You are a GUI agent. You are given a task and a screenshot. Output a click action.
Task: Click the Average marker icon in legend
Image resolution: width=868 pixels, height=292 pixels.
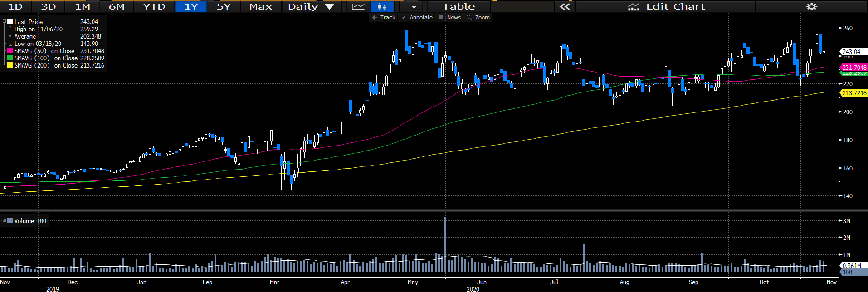[10, 36]
